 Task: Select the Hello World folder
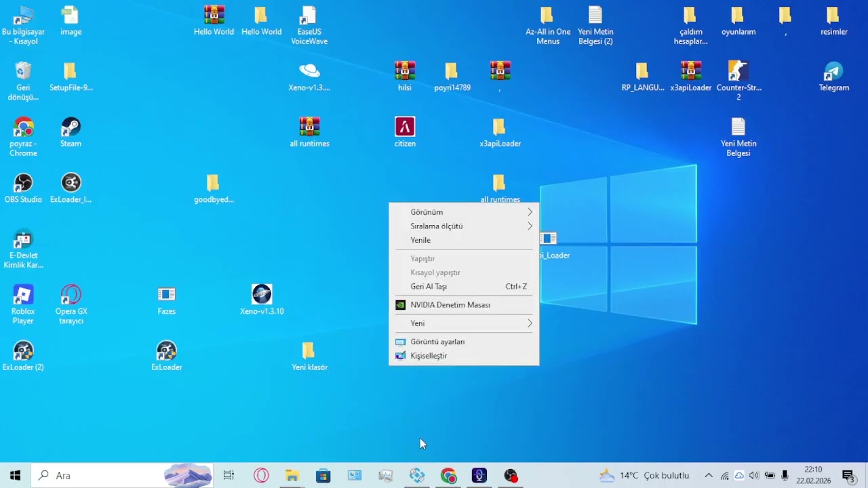pyautogui.click(x=261, y=20)
